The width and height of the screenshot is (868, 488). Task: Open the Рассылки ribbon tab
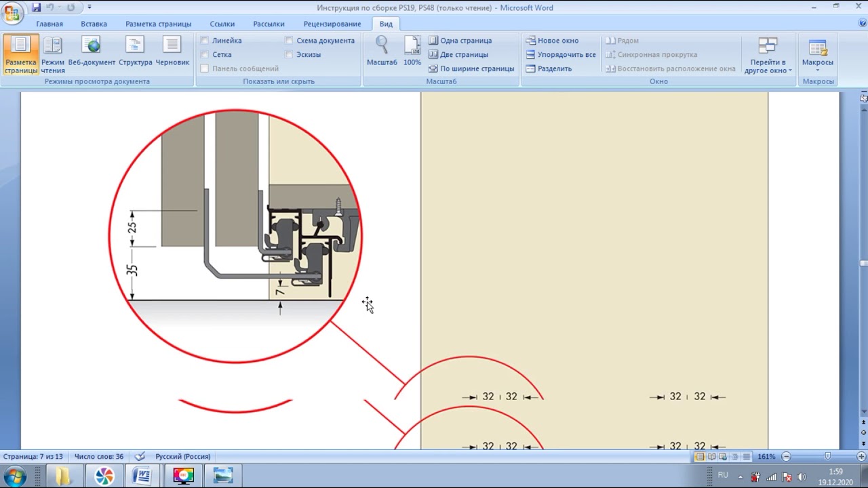click(x=269, y=24)
